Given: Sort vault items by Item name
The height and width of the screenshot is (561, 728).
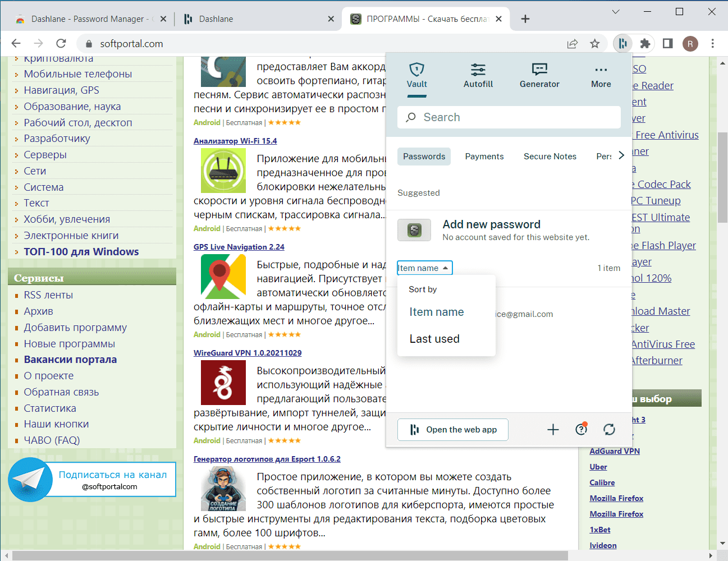Looking at the screenshot, I should (437, 312).
